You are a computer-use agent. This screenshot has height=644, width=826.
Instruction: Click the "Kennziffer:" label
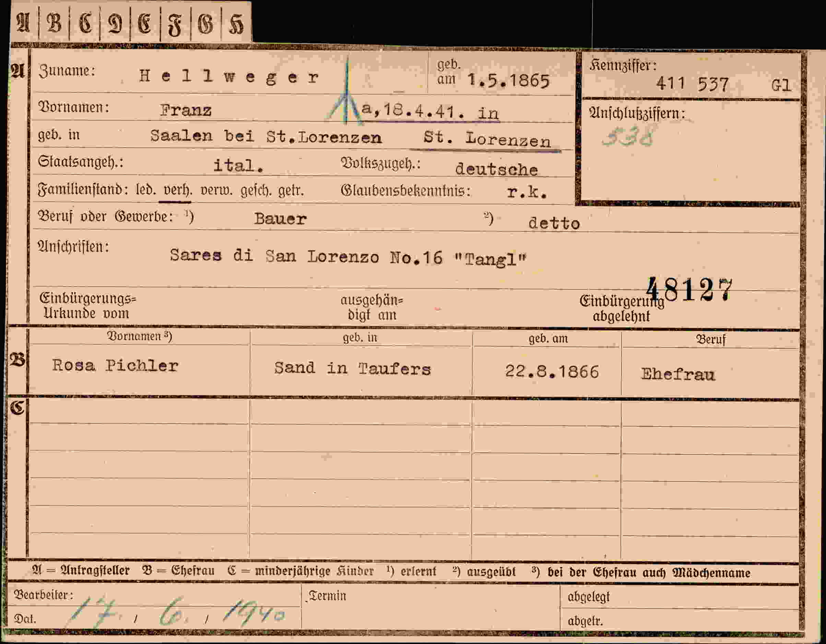pyautogui.click(x=623, y=66)
